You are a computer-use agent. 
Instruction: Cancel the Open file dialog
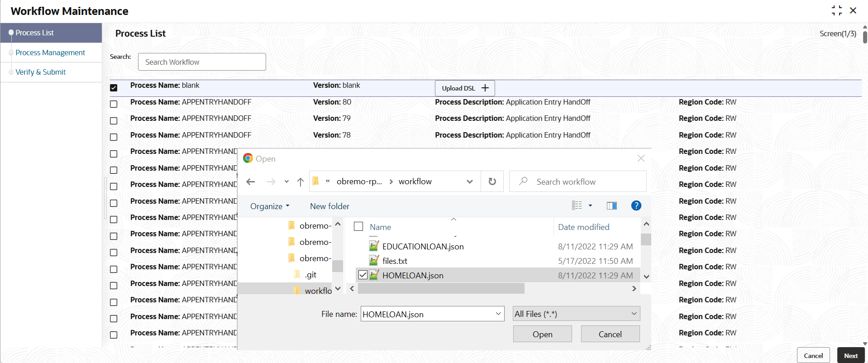pyautogui.click(x=610, y=334)
